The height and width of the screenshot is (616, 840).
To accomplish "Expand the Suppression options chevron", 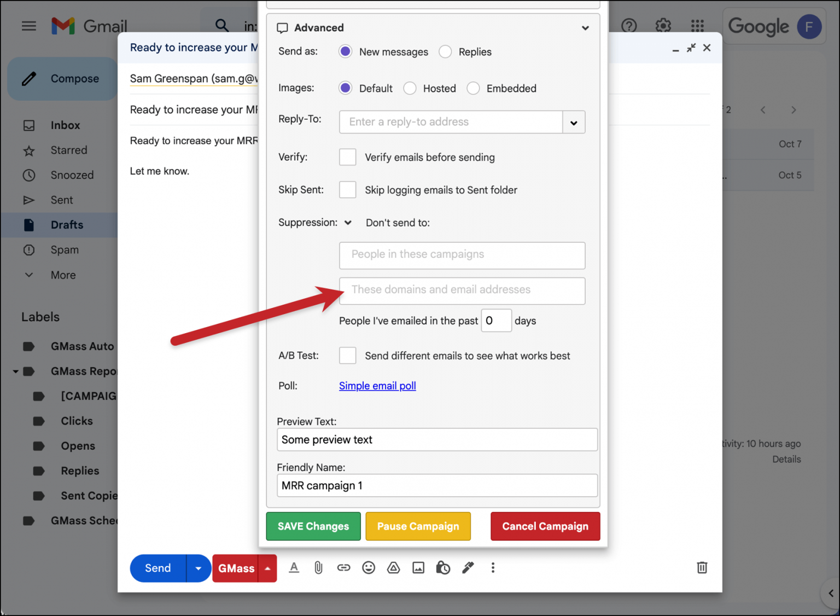I will tap(348, 223).
